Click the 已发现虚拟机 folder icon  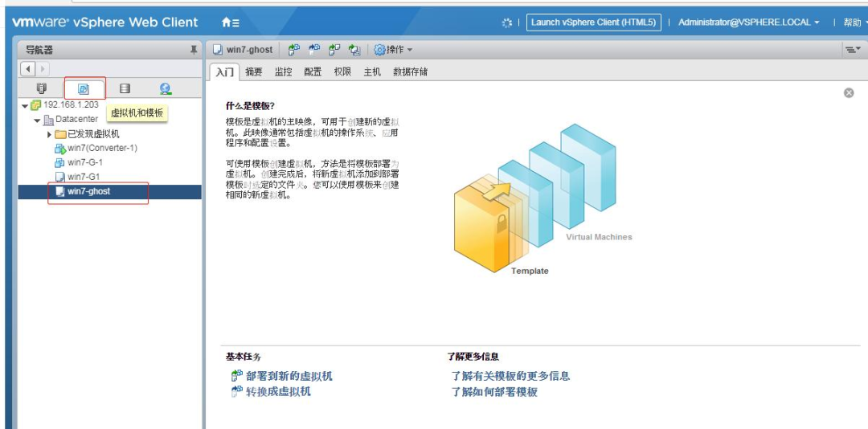60,134
